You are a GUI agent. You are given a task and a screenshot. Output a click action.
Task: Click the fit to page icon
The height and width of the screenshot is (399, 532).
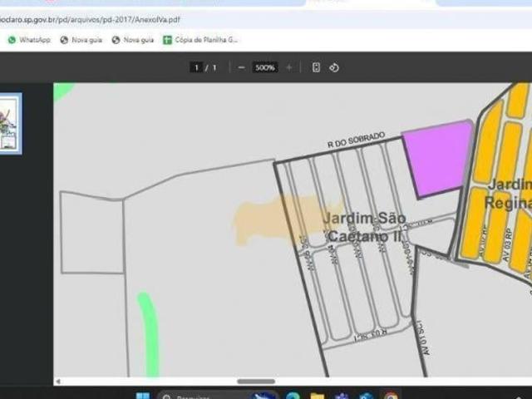(x=316, y=67)
